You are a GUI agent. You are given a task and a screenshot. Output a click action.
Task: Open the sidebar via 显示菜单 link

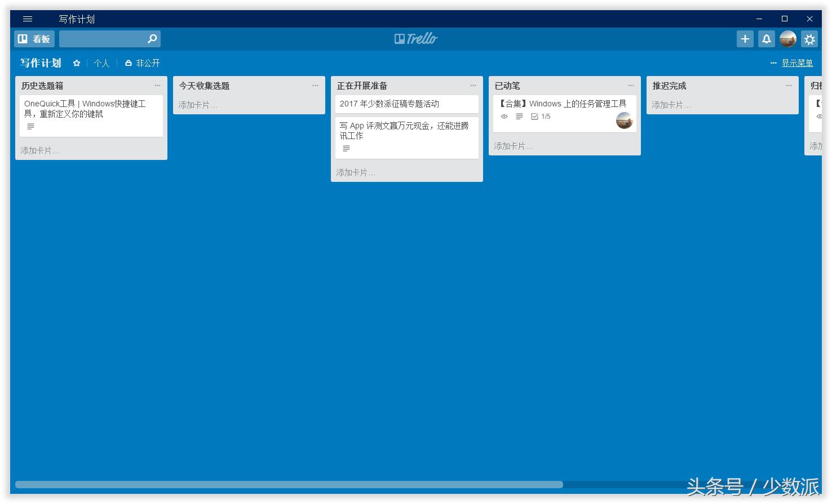pyautogui.click(x=798, y=63)
